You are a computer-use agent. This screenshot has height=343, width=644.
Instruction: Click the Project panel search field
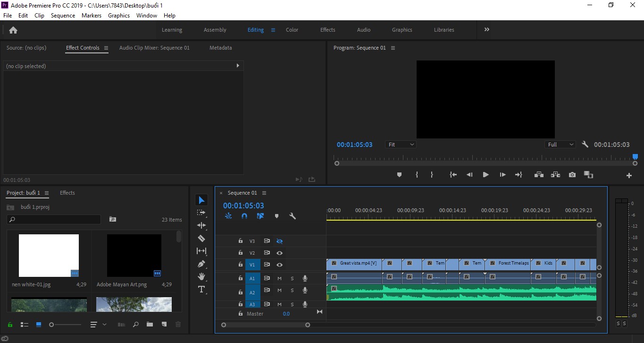[x=54, y=219]
